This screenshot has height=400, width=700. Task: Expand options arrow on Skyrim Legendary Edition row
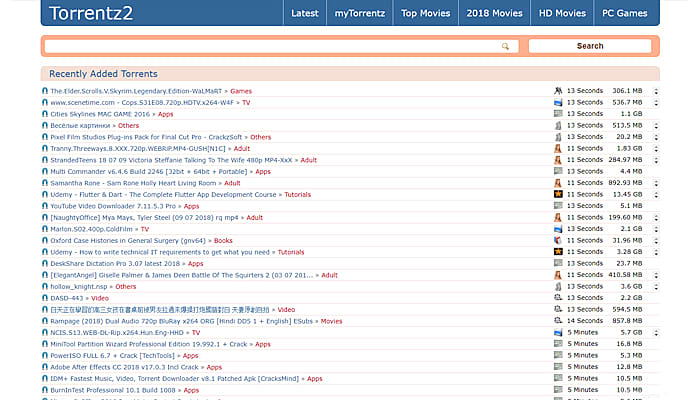point(656,91)
